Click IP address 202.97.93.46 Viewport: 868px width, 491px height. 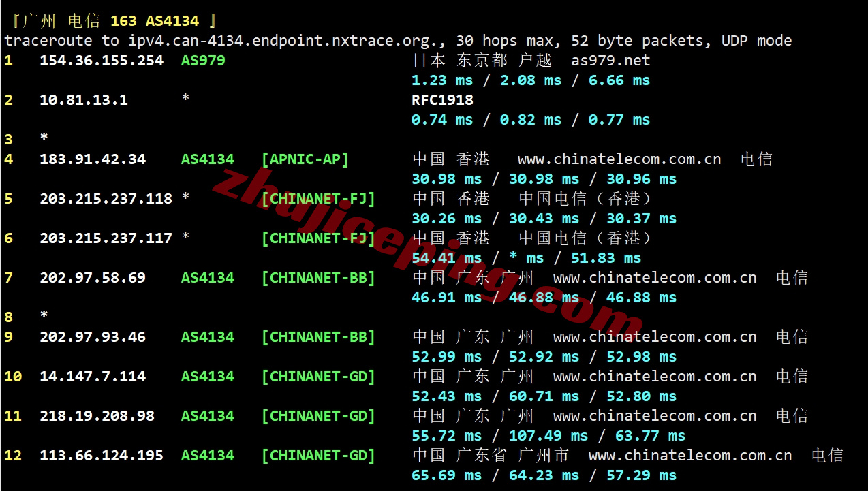pyautogui.click(x=93, y=337)
